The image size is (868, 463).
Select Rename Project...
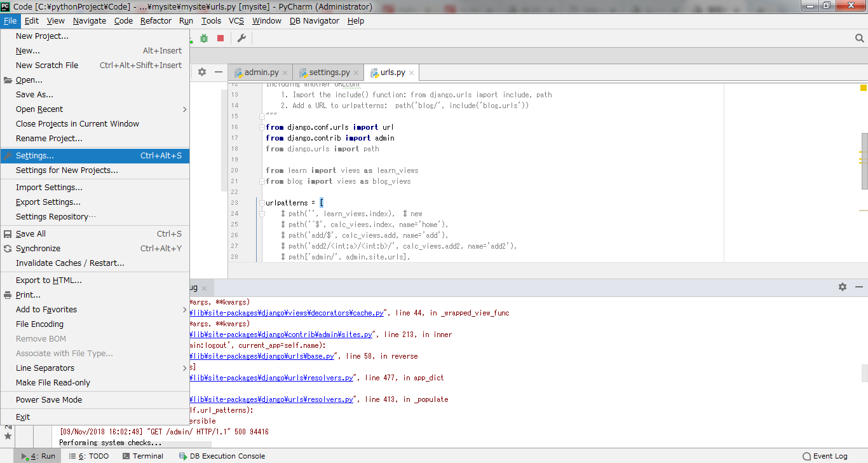click(95, 139)
